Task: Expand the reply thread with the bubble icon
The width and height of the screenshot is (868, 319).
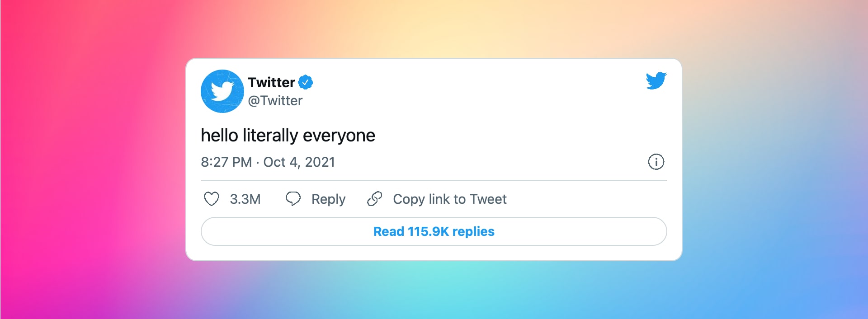Action: [293, 199]
